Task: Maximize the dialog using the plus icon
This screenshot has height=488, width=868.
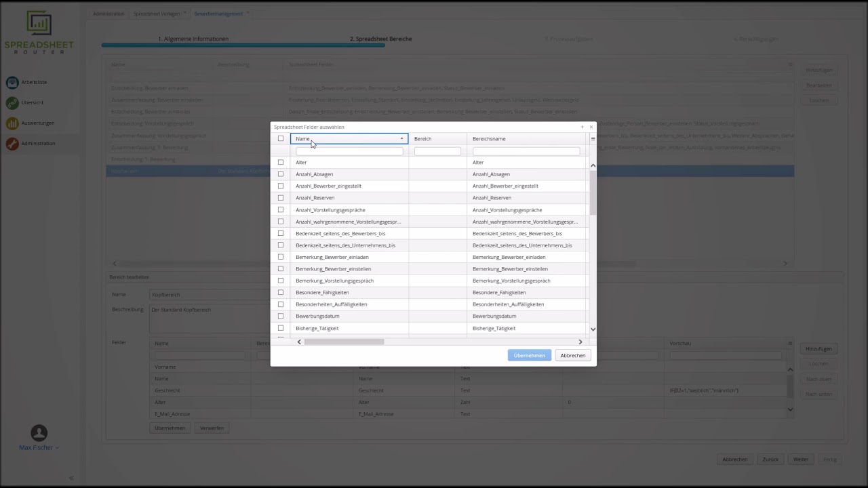Action: pos(582,127)
